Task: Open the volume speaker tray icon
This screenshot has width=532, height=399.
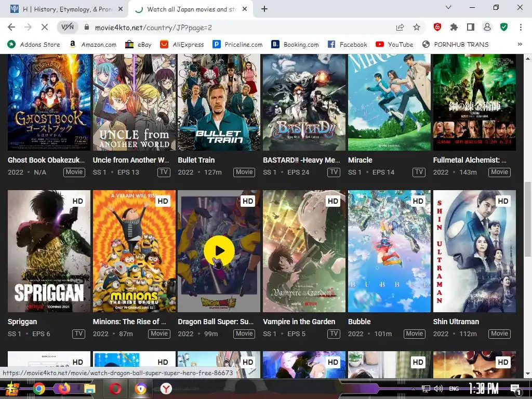Action: [x=438, y=389]
